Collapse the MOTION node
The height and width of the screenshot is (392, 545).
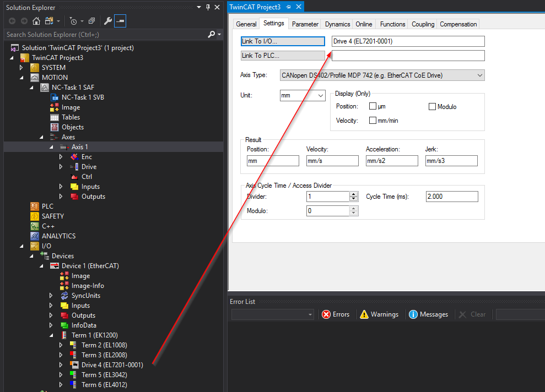(21, 78)
